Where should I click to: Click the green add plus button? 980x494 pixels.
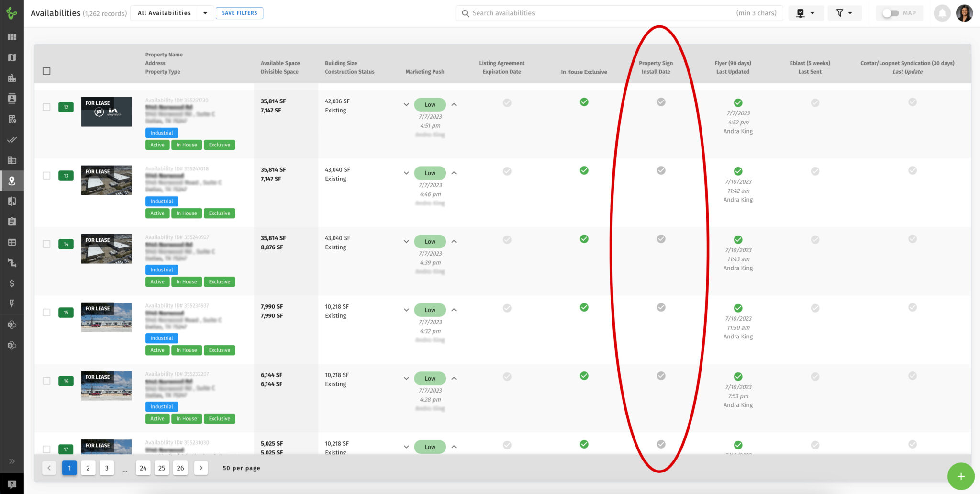[960, 476]
